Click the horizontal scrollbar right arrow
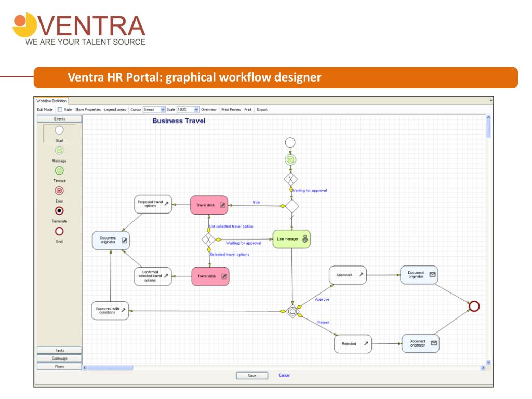 (x=483, y=368)
